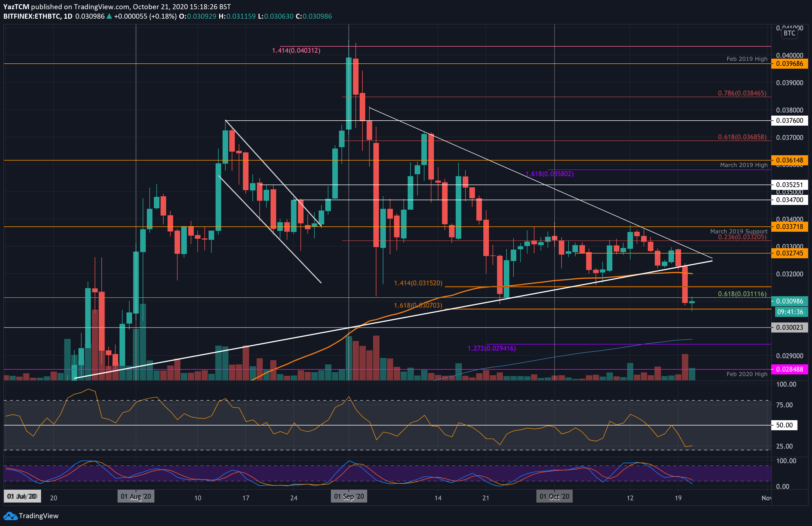Screen dimensions: 812x526
Task: Select the 0.035251 price label
Action: pyautogui.click(x=789, y=185)
